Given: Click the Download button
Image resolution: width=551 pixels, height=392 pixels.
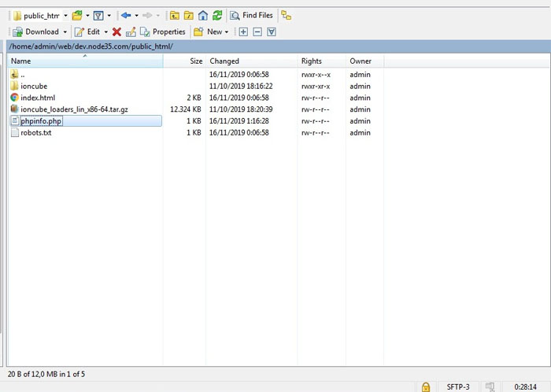Looking at the screenshot, I should [36, 32].
